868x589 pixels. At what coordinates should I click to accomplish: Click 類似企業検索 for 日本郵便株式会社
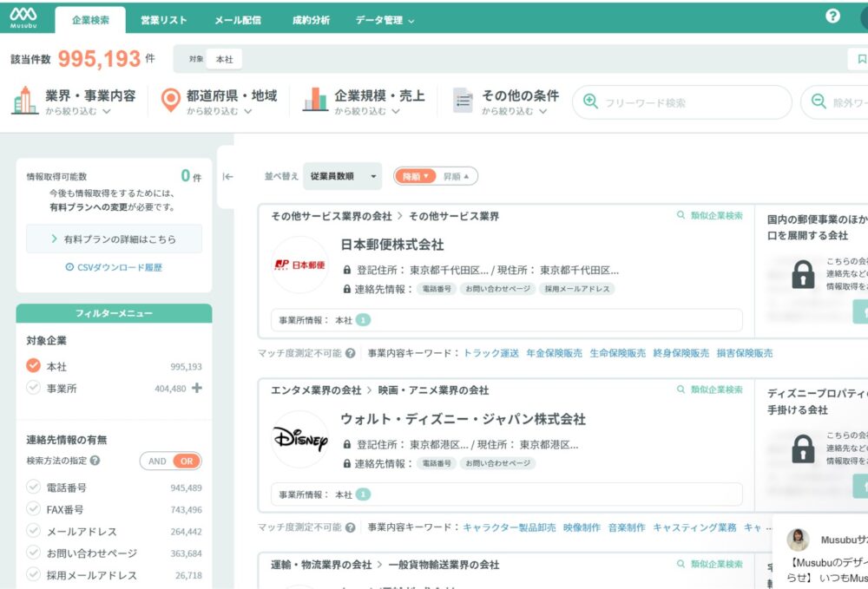(x=710, y=215)
